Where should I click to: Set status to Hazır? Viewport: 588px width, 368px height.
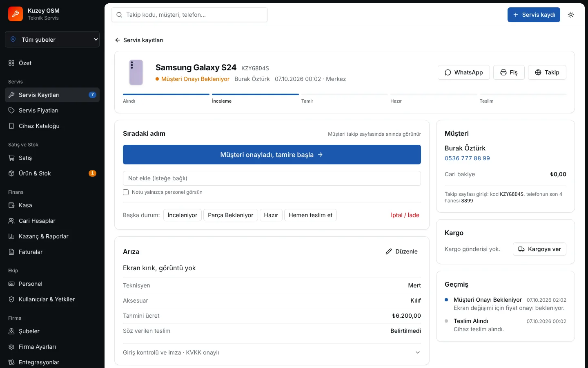pos(271,215)
